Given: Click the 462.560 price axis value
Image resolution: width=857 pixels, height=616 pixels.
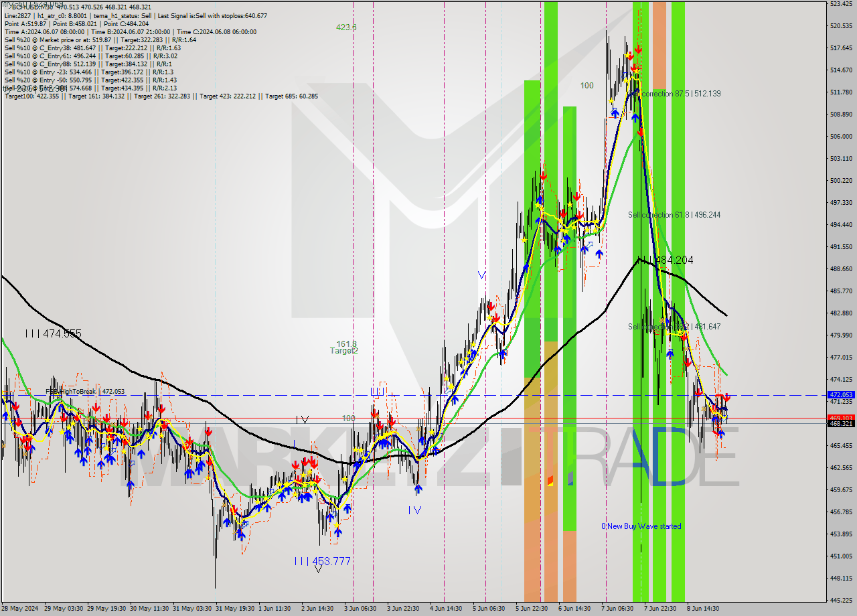Looking at the screenshot, I should 841,468.
